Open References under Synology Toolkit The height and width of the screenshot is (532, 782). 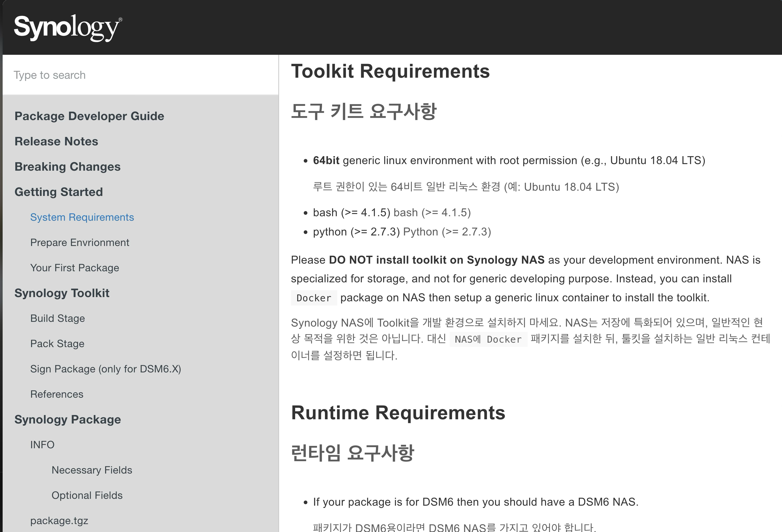coord(57,394)
